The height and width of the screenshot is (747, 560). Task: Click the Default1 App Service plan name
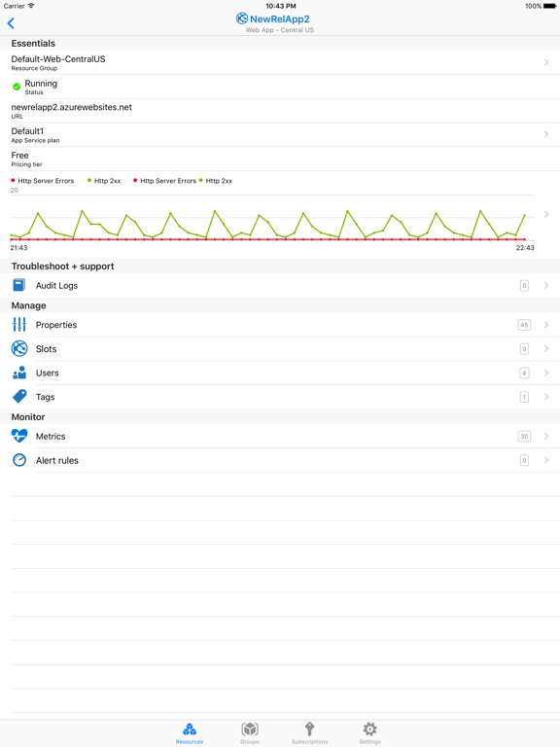27,131
